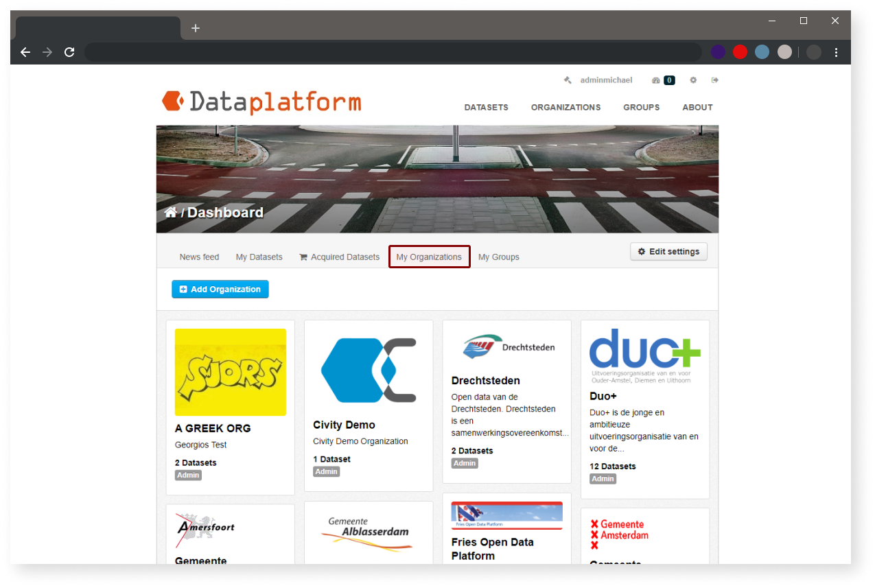Open the DATASETS navigation menu
Viewport: 875px width, 588px height.
click(x=486, y=108)
